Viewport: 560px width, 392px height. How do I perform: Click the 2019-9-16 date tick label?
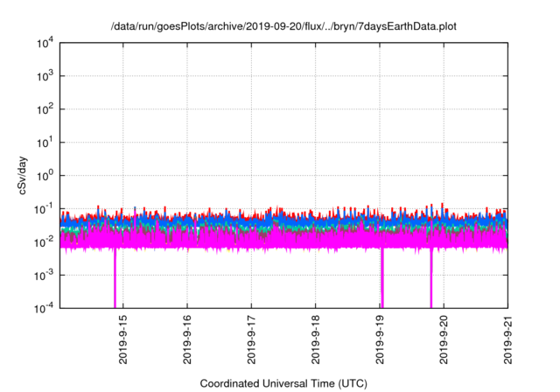pyautogui.click(x=187, y=339)
